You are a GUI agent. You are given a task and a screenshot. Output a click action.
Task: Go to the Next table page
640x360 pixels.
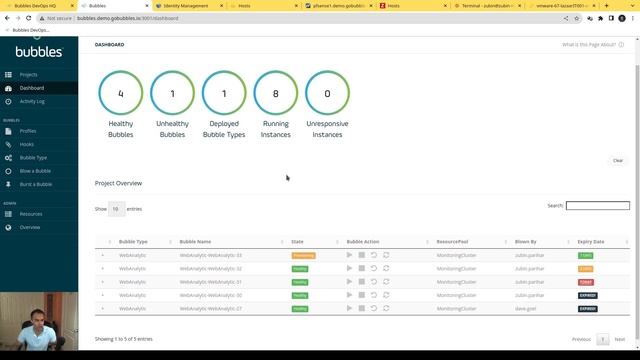(620, 339)
